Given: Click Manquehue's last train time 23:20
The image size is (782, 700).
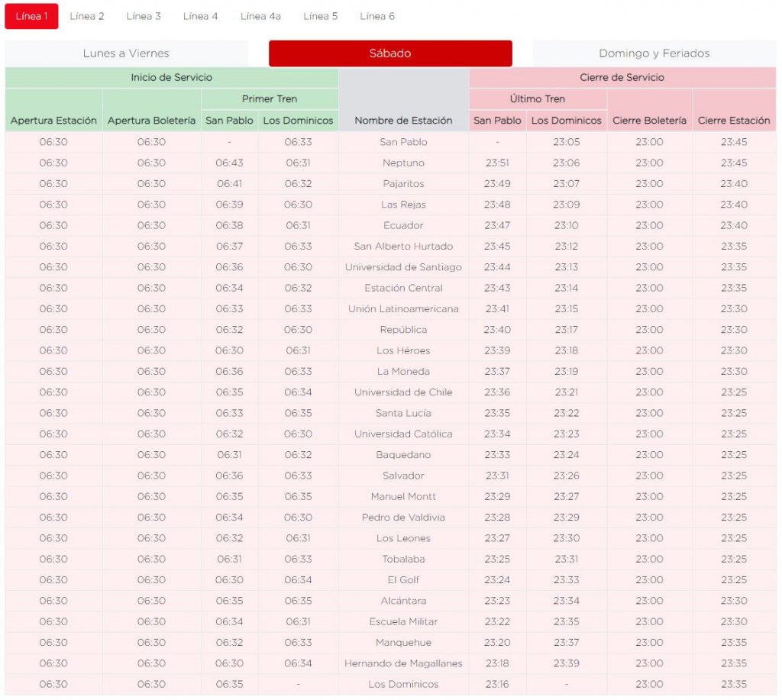Looking at the screenshot, I should (x=497, y=643).
